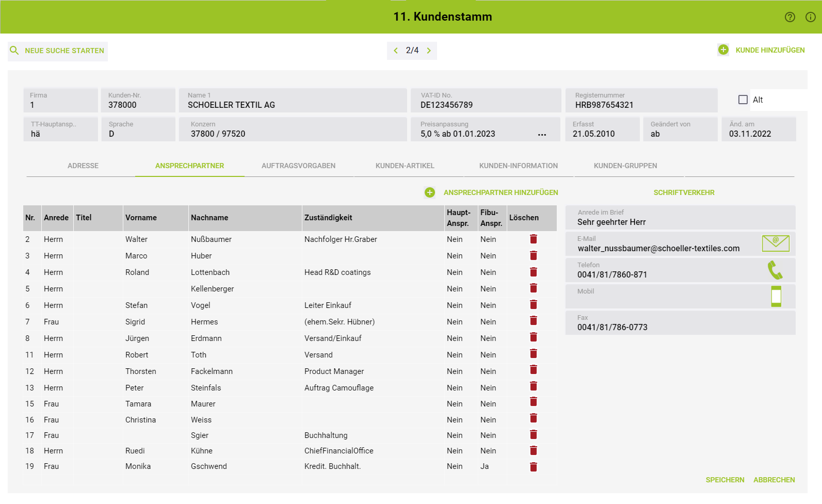Go to next customer record arrow
This screenshot has width=822, height=504.
pyautogui.click(x=429, y=51)
